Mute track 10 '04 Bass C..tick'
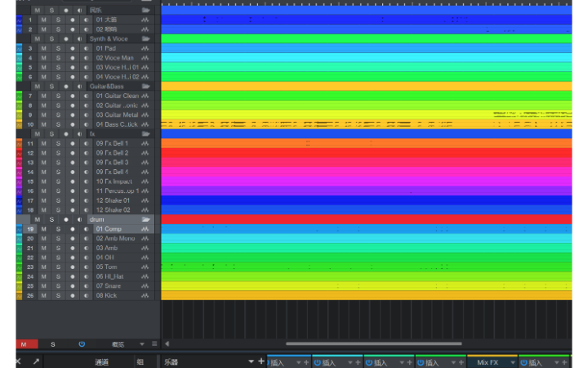 pos(44,124)
